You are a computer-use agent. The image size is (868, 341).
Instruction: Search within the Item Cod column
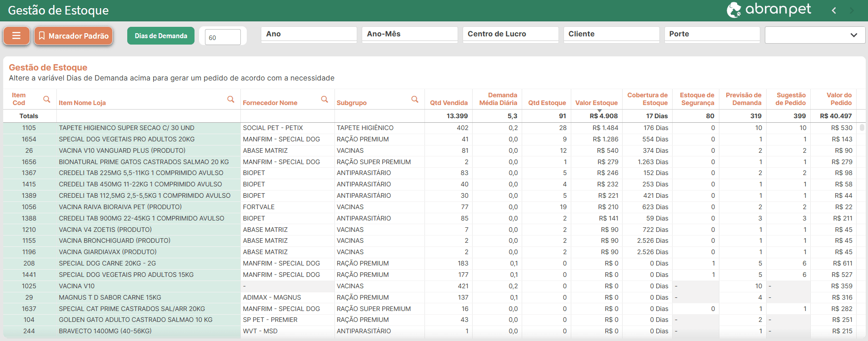(x=46, y=99)
